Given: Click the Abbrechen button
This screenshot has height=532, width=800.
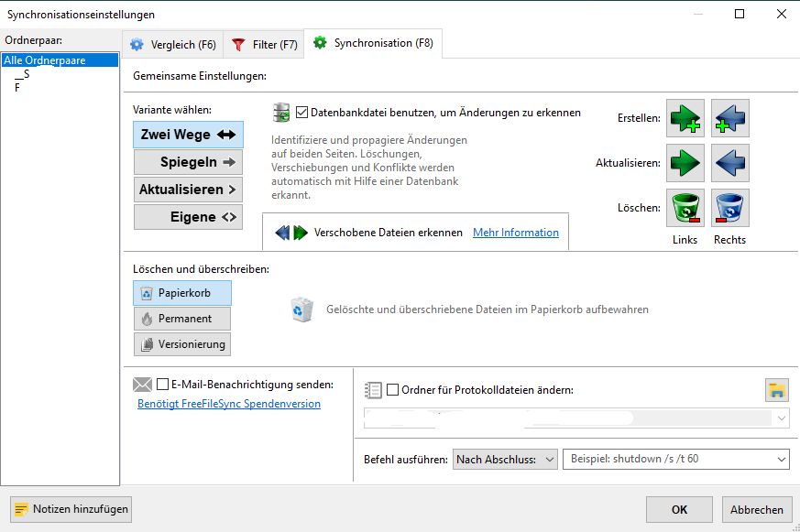Looking at the screenshot, I should (757, 510).
